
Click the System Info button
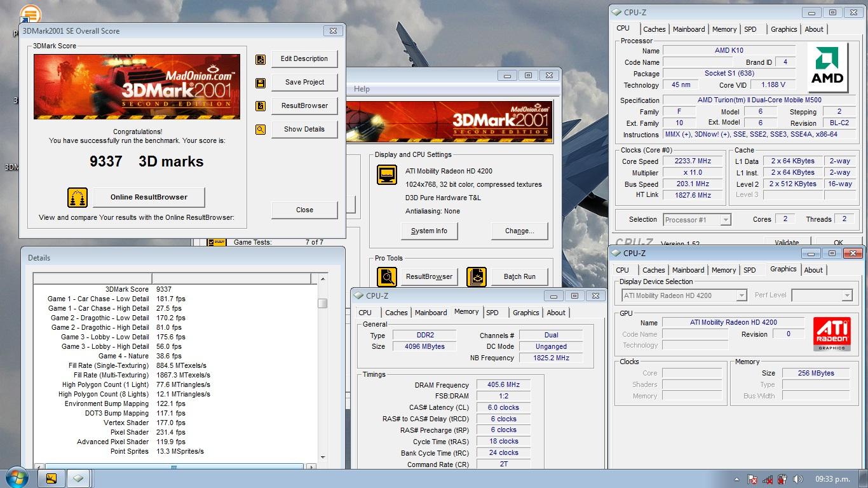[x=429, y=231]
